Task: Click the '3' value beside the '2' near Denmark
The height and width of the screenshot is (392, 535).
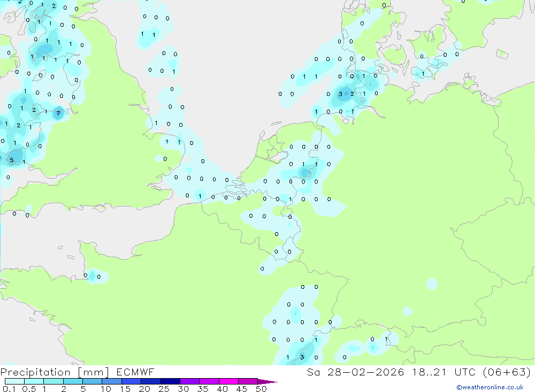Action: click(x=340, y=94)
